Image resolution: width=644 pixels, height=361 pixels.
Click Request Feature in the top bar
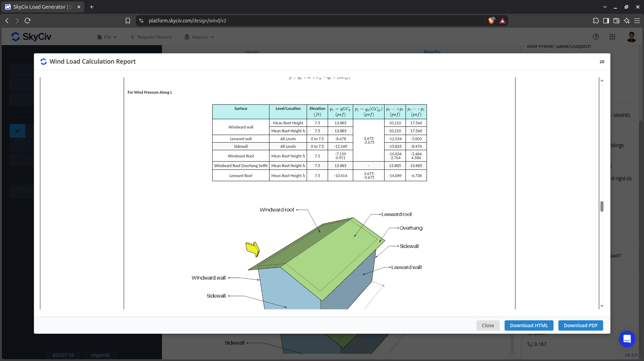click(151, 37)
